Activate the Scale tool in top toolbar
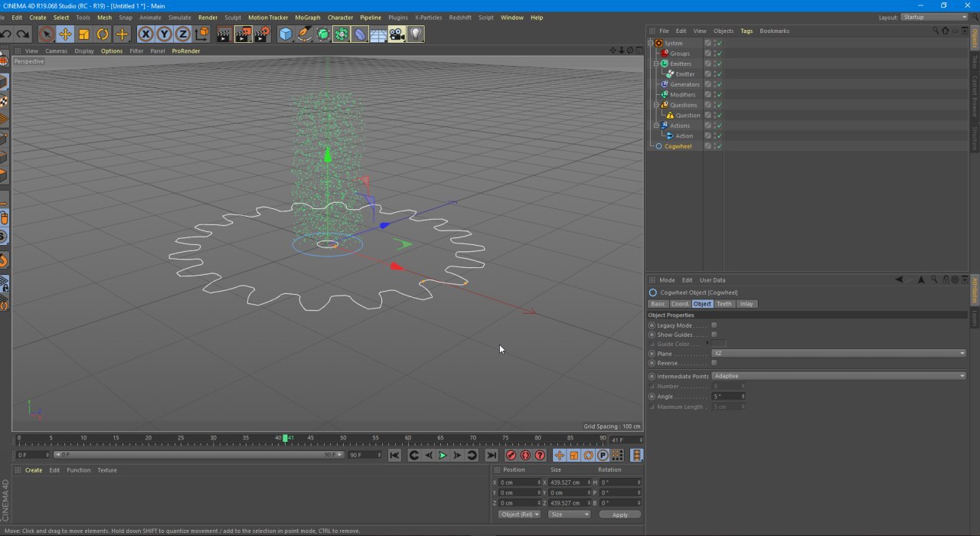 point(83,34)
